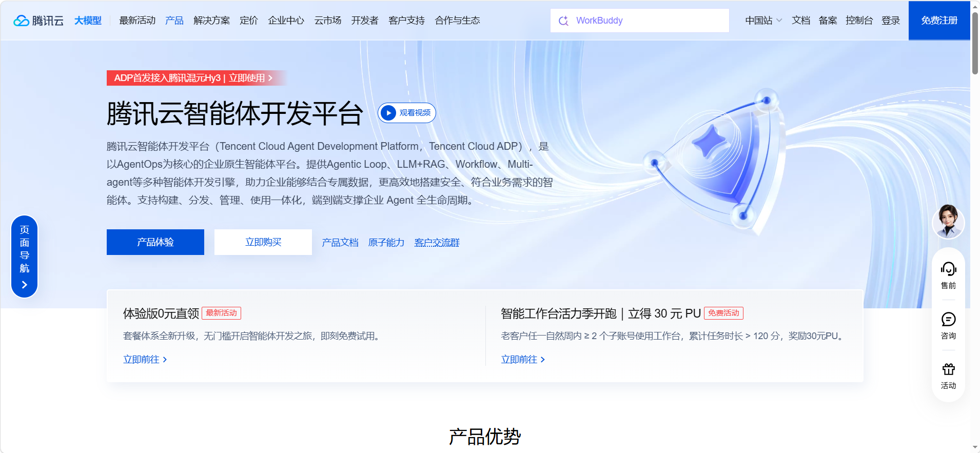The image size is (980, 453).
Task: Open the 中国站 region dropdown
Action: point(763,21)
